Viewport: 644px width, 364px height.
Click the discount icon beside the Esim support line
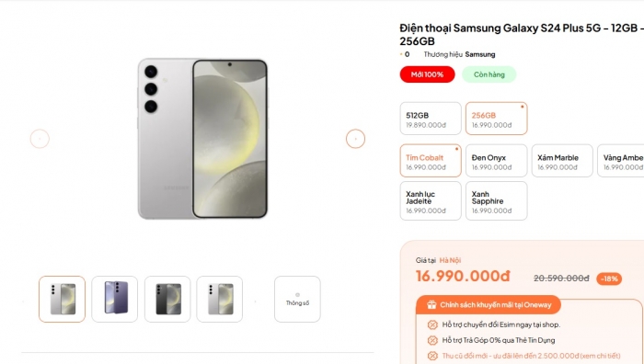coord(432,324)
